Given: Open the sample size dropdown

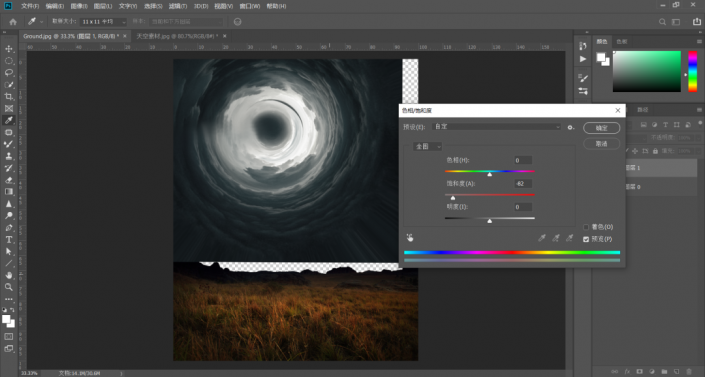Looking at the screenshot, I should click(103, 22).
